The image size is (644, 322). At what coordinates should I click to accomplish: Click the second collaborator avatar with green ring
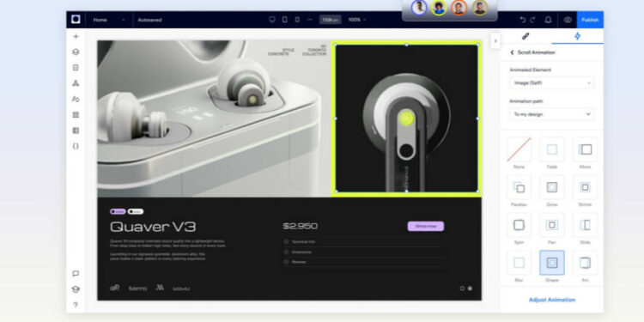(x=439, y=8)
